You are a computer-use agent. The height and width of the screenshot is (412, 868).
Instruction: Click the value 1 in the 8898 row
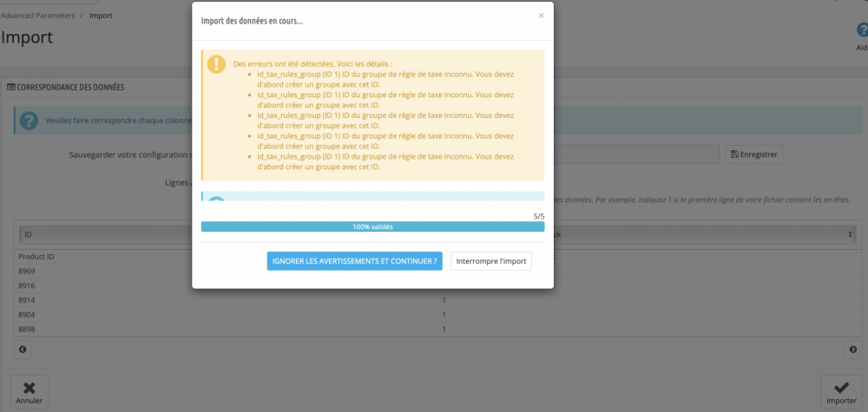[444, 329]
